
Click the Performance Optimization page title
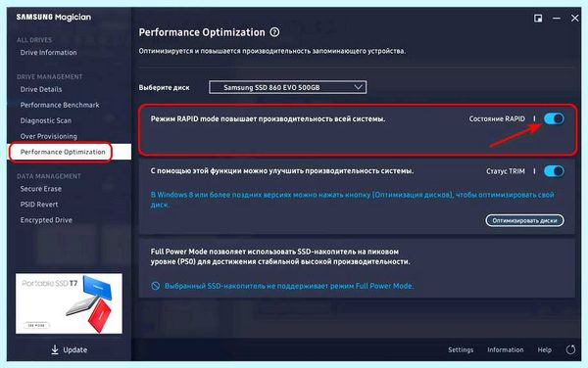tap(202, 32)
